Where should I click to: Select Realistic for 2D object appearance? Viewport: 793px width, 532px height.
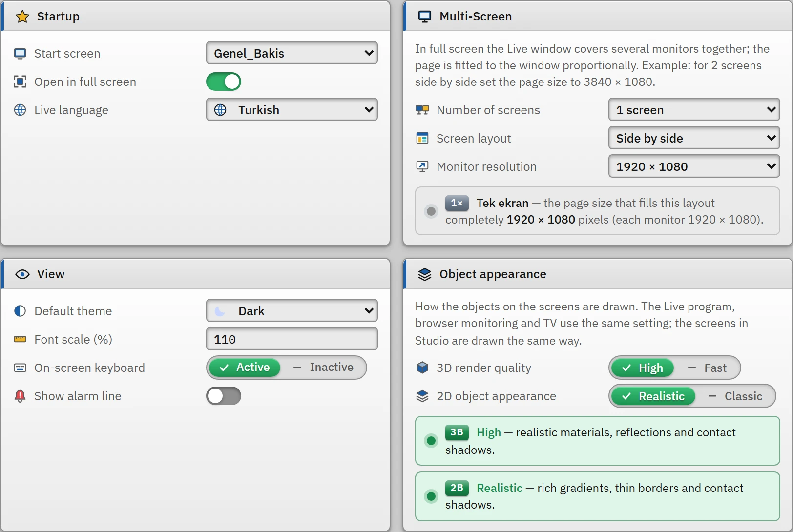coord(653,396)
